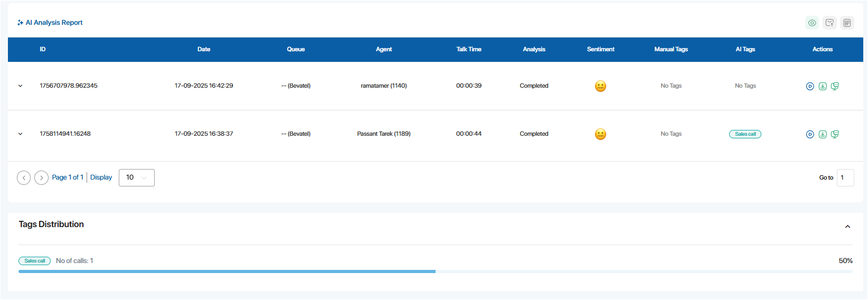This screenshot has width=868, height=300.
Task: Click the Talk Time column header
Action: coord(468,49)
